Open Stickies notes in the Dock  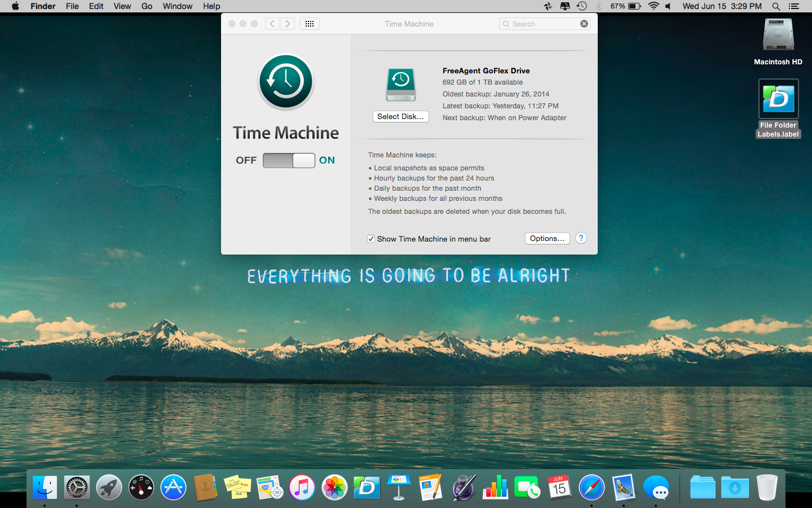[237, 487]
